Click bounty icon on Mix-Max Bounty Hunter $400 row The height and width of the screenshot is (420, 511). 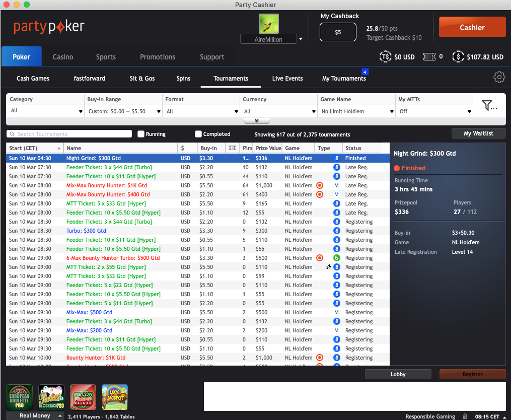click(320, 194)
